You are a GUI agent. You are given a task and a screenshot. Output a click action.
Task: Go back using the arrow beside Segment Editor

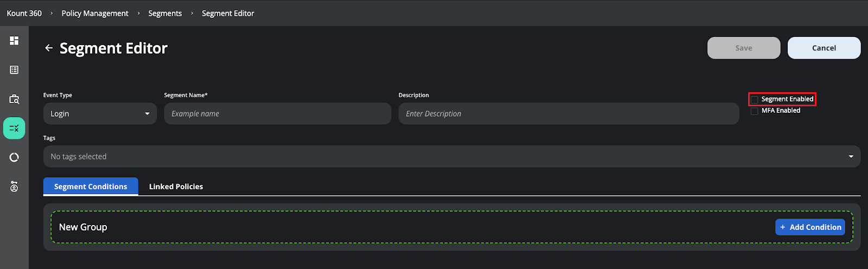(49, 48)
